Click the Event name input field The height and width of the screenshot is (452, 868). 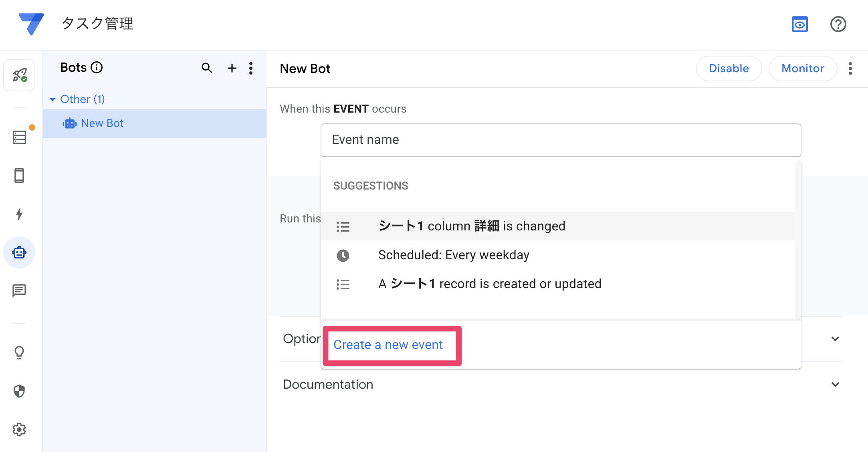coord(560,140)
